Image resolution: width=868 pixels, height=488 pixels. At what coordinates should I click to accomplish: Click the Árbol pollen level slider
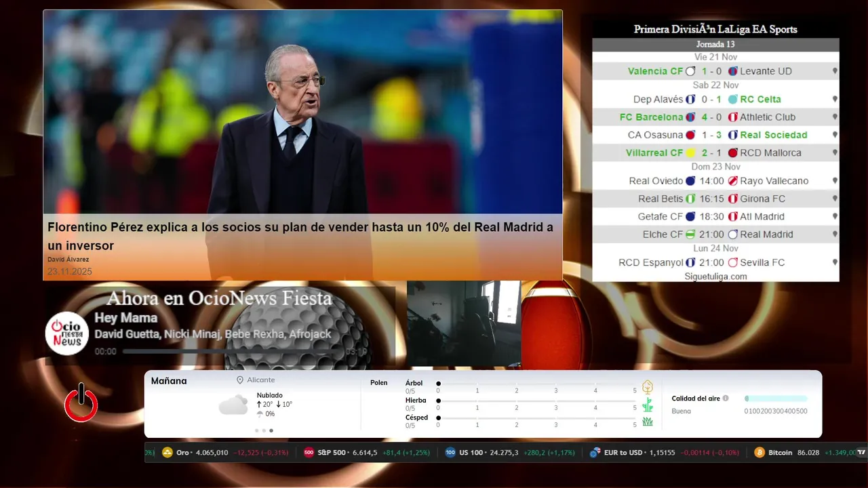[537, 384]
